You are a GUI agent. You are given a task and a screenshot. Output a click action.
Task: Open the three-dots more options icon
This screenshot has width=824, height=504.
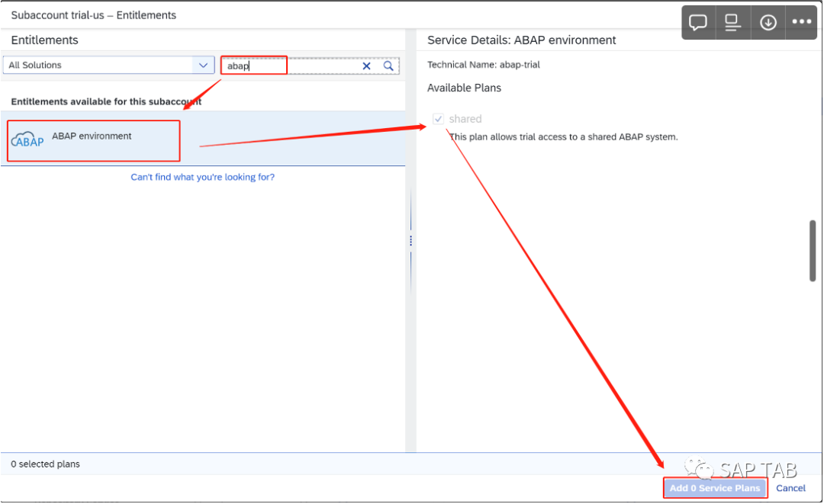tap(801, 22)
